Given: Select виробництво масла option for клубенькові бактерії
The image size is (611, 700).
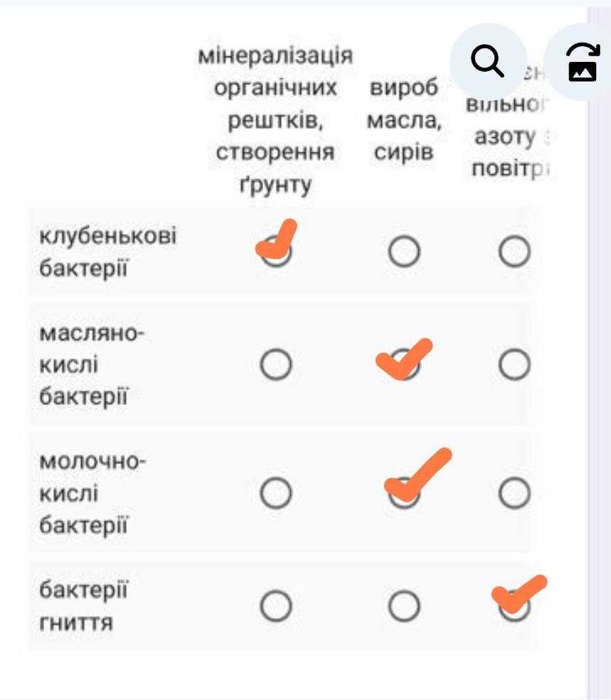Looking at the screenshot, I should pyautogui.click(x=404, y=251).
